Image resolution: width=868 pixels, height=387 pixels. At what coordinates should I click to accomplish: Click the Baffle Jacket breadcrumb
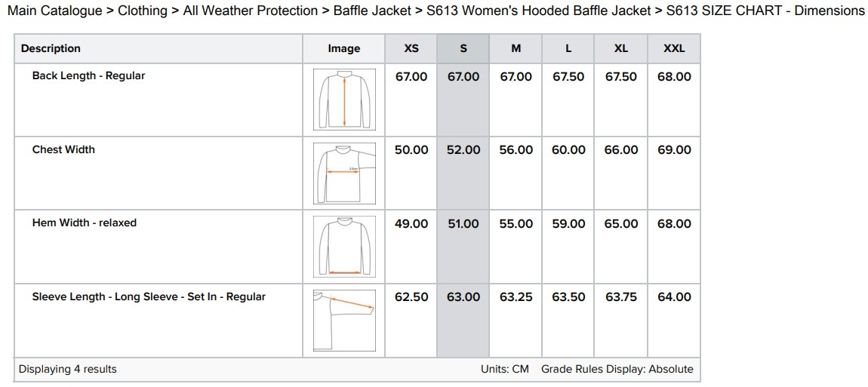(x=372, y=11)
